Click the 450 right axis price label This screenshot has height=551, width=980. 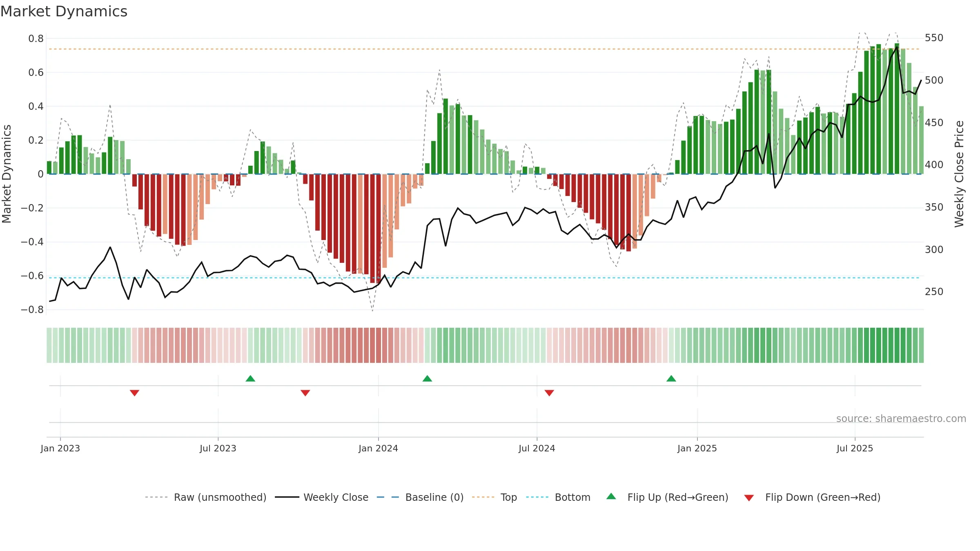[934, 123]
